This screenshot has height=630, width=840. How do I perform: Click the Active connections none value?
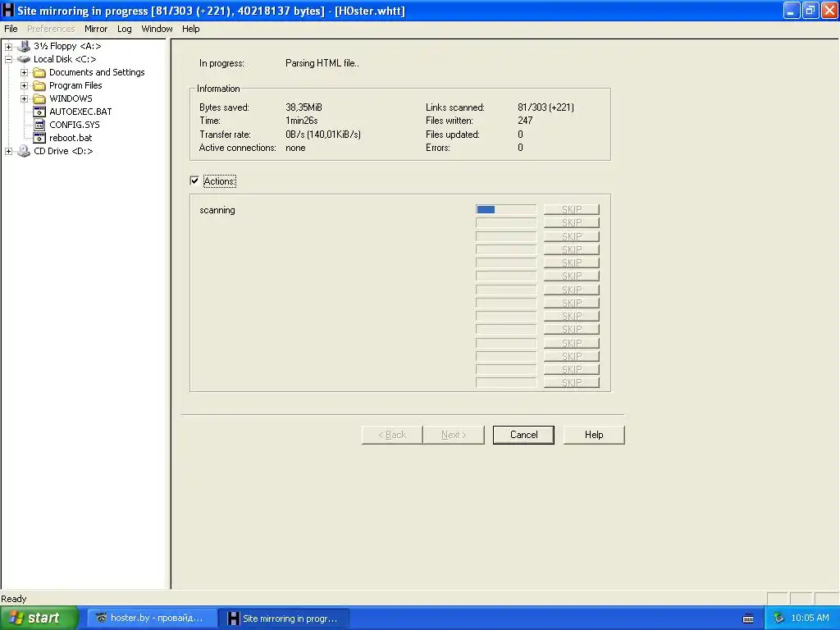pyautogui.click(x=295, y=148)
